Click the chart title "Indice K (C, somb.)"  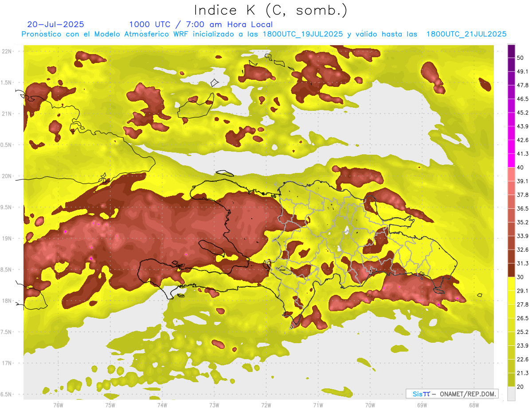[271, 10]
